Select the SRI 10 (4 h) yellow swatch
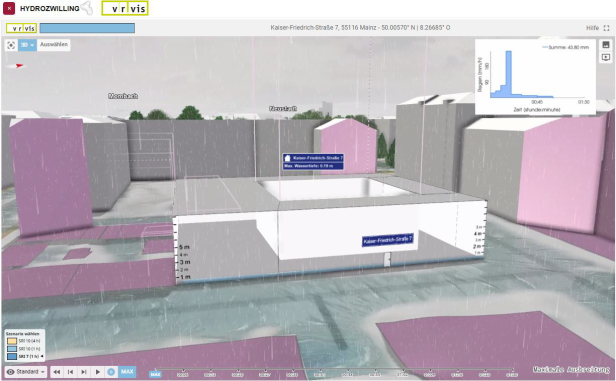Screen dimensions: 616x381 click(12, 341)
